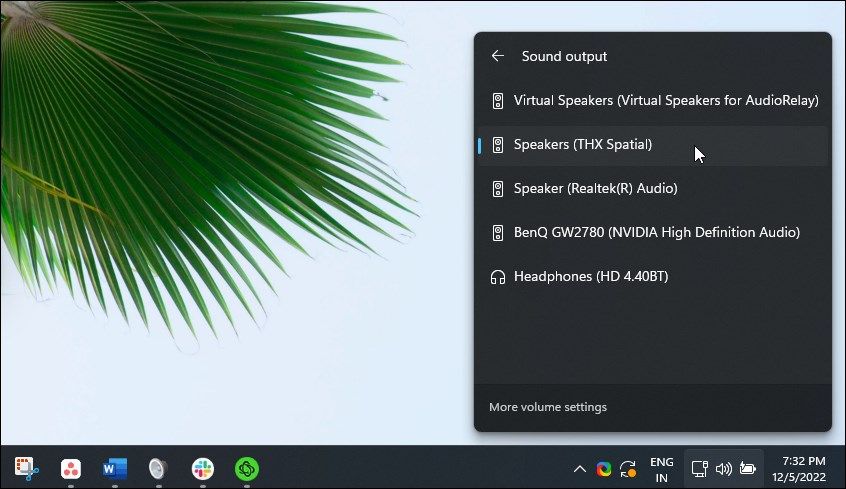The height and width of the screenshot is (489, 846).
Task: Show hidden system tray icons
Action: pos(579,469)
